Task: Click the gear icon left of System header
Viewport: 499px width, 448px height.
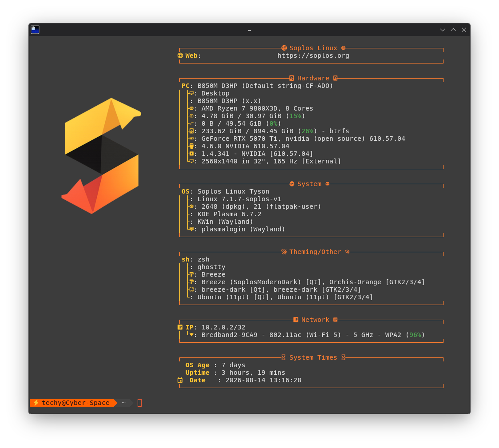Action: [292, 184]
